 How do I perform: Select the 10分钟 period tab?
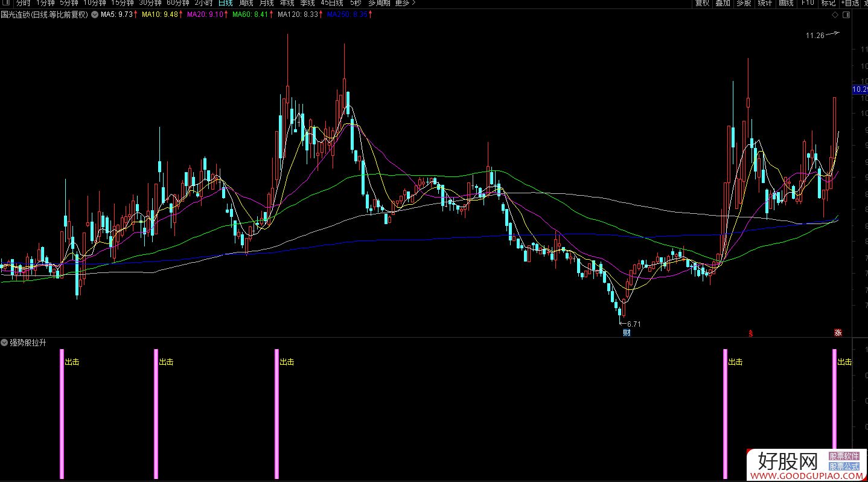click(x=95, y=2)
